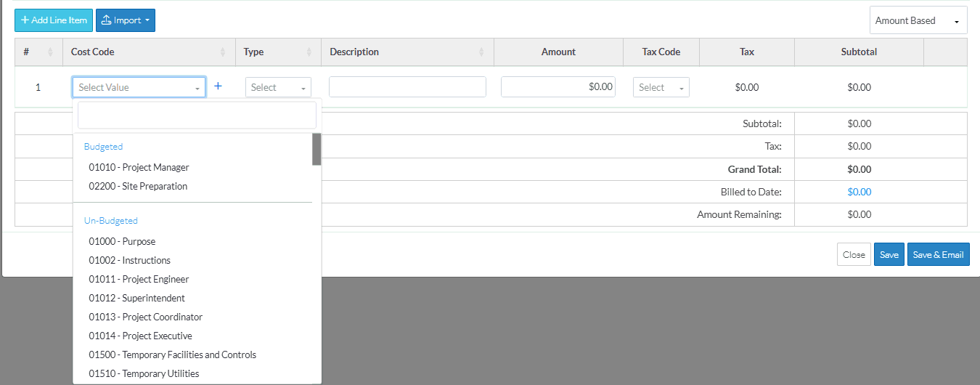
Task: Click the Grand Total label
Action: point(755,169)
